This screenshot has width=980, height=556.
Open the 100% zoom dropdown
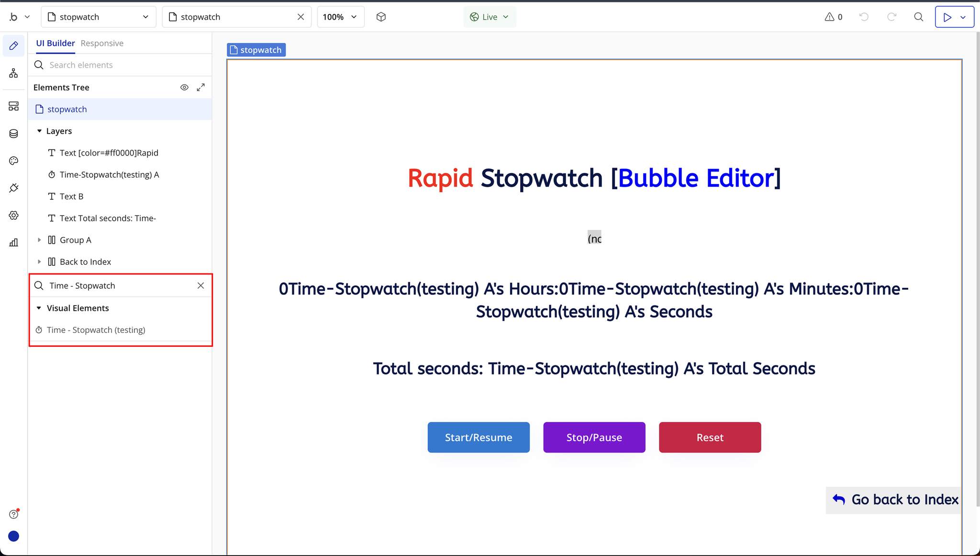(x=340, y=17)
